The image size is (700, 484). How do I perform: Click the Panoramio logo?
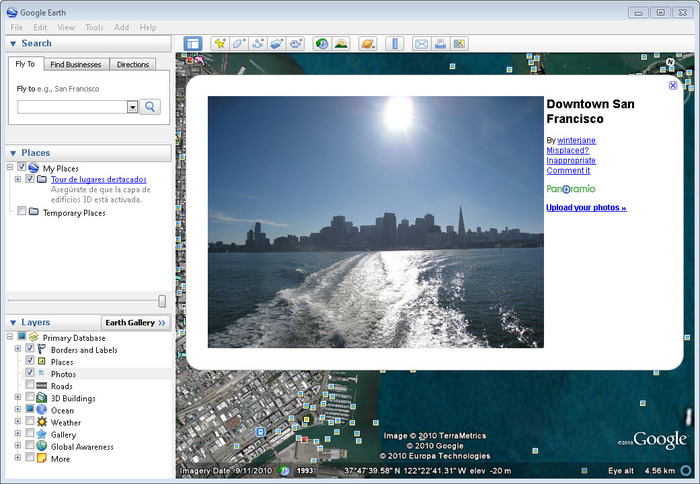(x=571, y=189)
